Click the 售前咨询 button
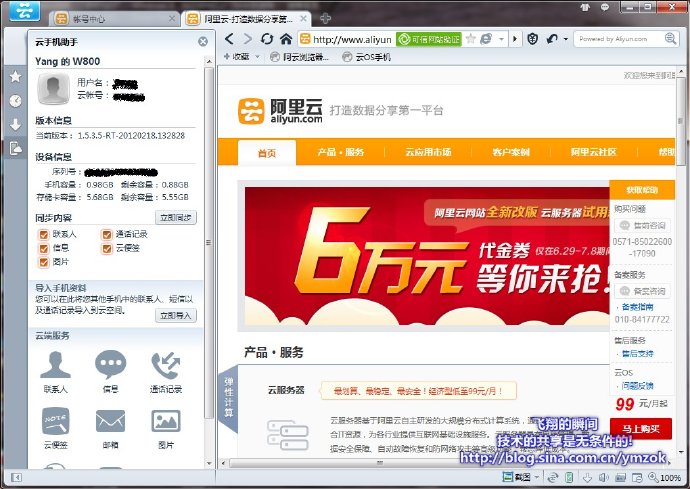This screenshot has height=489, width=690. coord(642,225)
